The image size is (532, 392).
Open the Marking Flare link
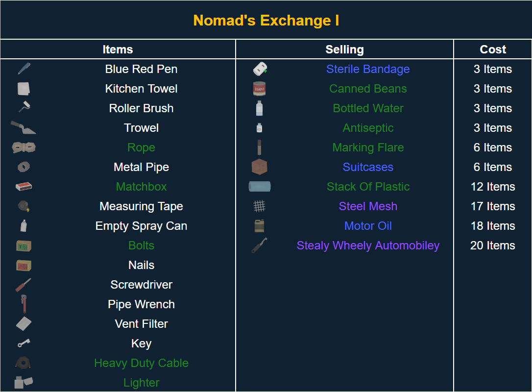tap(368, 147)
